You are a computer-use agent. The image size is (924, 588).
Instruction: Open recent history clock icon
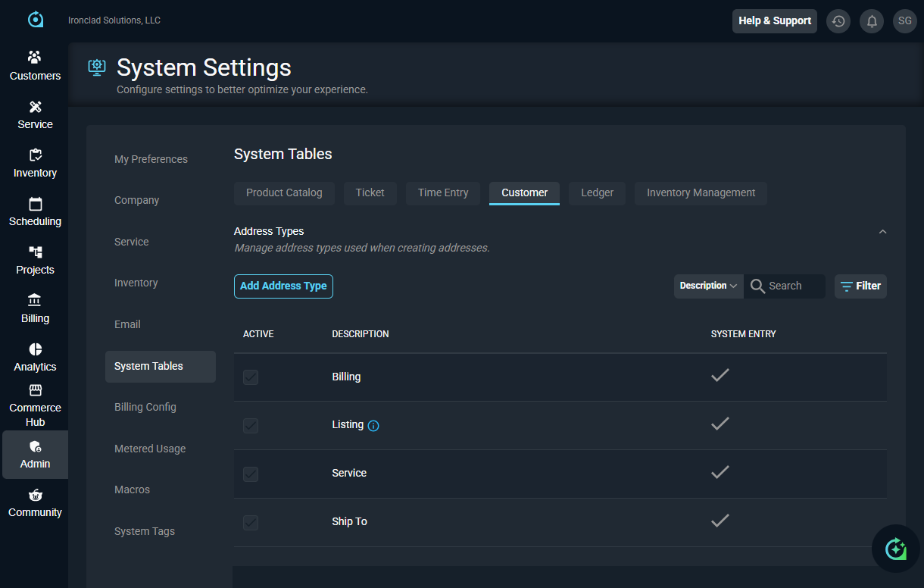[x=838, y=21]
